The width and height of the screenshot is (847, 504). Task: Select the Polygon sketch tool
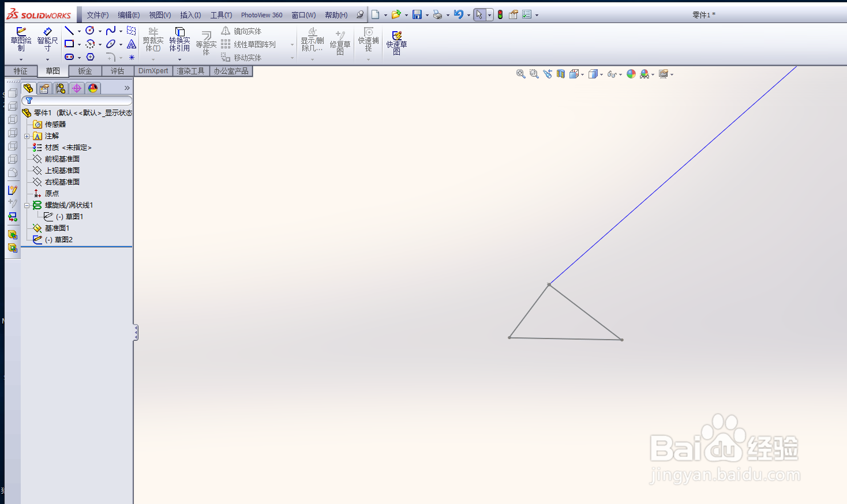click(90, 57)
